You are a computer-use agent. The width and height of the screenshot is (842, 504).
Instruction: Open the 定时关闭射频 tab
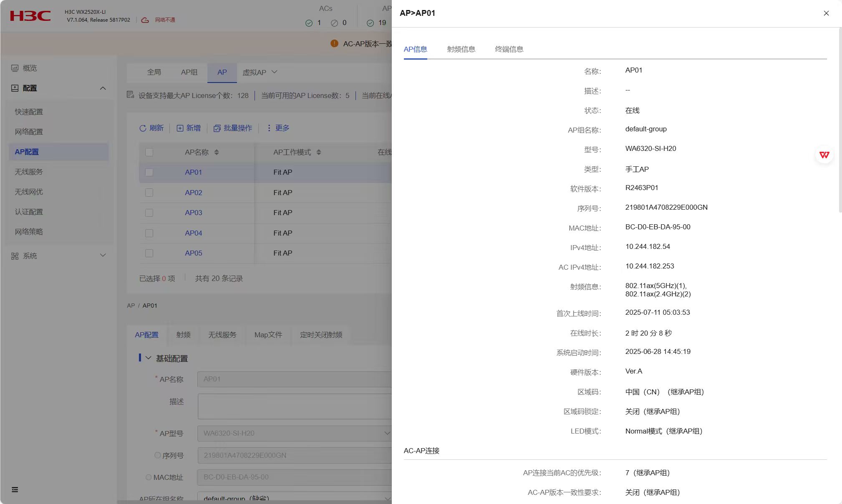(x=321, y=335)
